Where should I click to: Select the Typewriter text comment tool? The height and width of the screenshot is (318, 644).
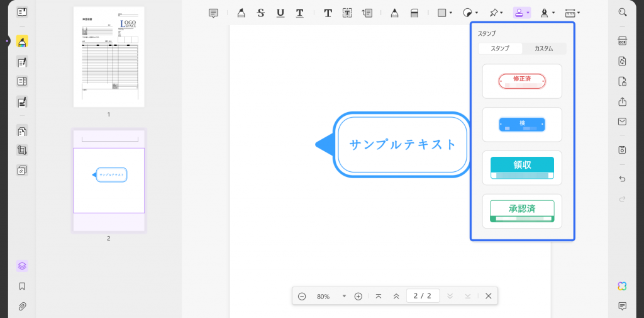pos(328,13)
